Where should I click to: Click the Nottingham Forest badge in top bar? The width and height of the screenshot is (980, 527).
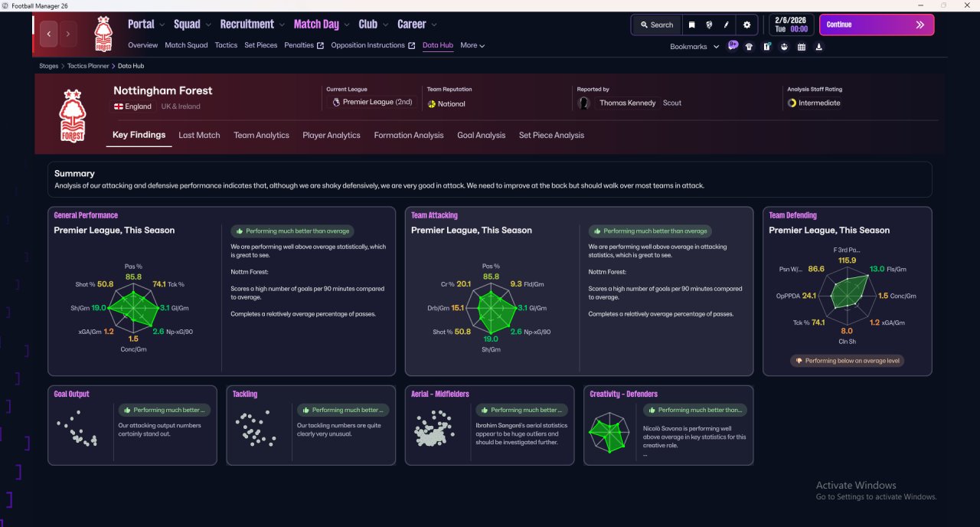[103, 34]
